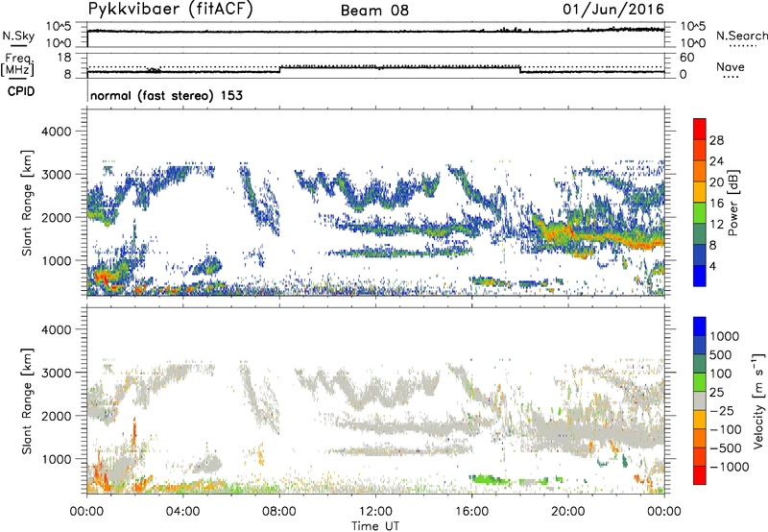Click the '28' tick on Power scale
Viewport: 768px width, 532px height.
point(716,140)
